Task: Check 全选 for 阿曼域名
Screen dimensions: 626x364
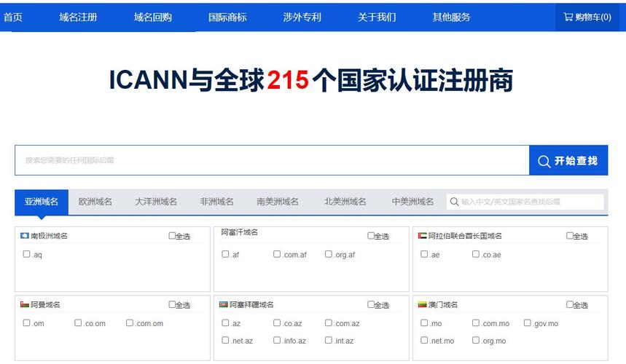Action: pyautogui.click(x=172, y=304)
